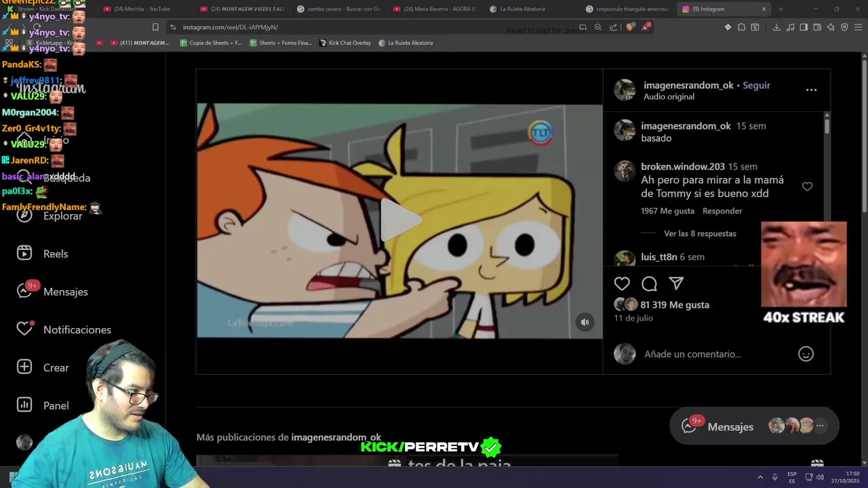Open 81 319 Me gusta likes list
The image size is (868, 488).
click(675, 305)
